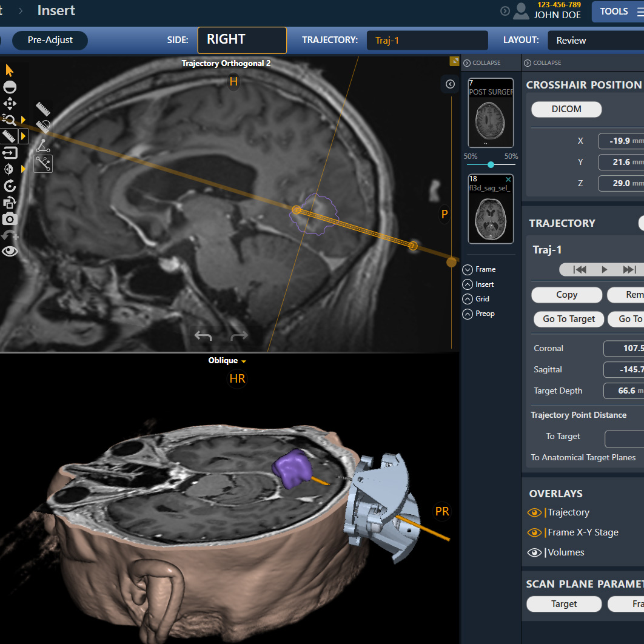Click the eye icon at the toolbar bottom
The height and width of the screenshot is (644, 644).
[x=10, y=250]
